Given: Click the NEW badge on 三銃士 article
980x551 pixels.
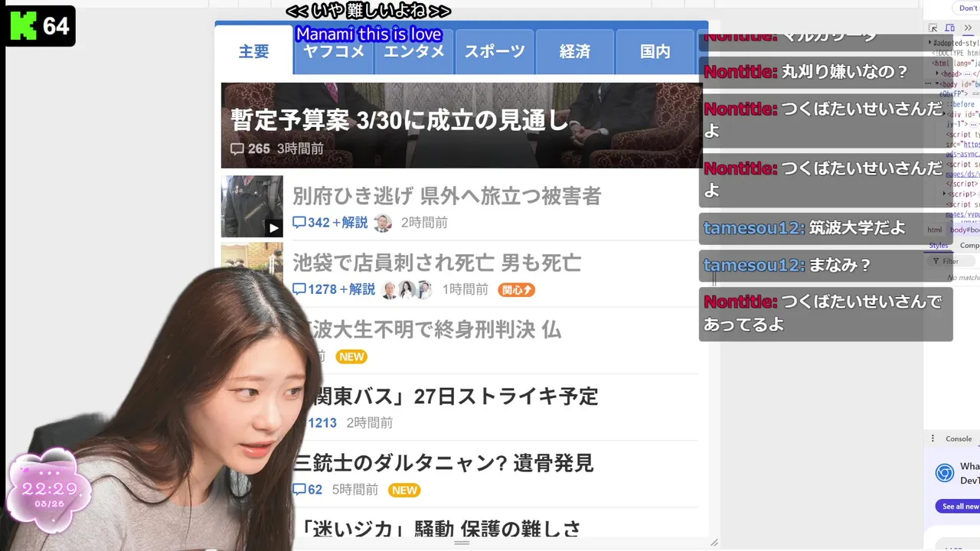Looking at the screenshot, I should [x=404, y=490].
